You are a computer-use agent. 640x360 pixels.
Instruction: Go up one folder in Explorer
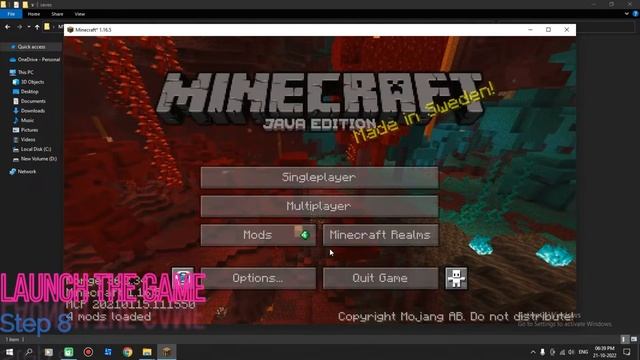pos(37,27)
